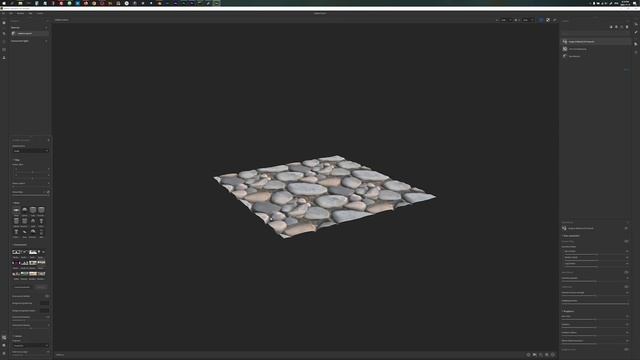Select the highlighted material asset in the left panel
The width and height of the screenshot is (640, 360).
click(30, 33)
